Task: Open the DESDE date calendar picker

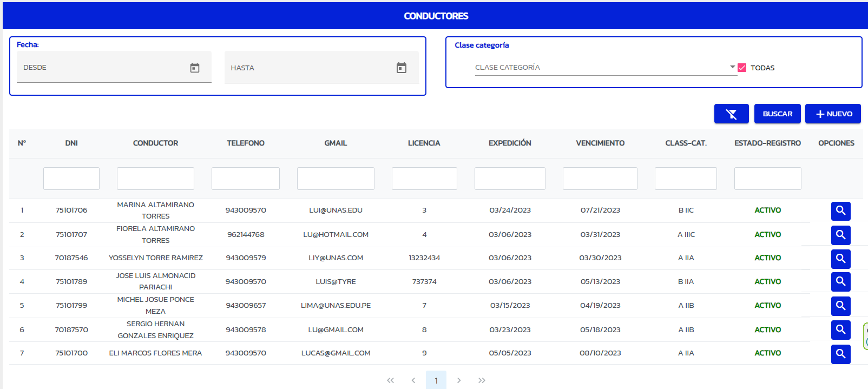Action: (x=195, y=68)
